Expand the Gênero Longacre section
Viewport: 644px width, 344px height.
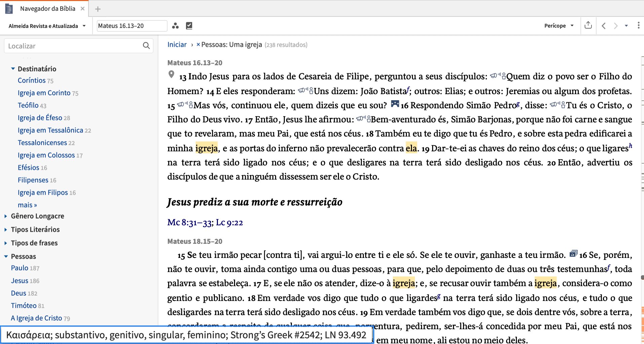(6, 216)
